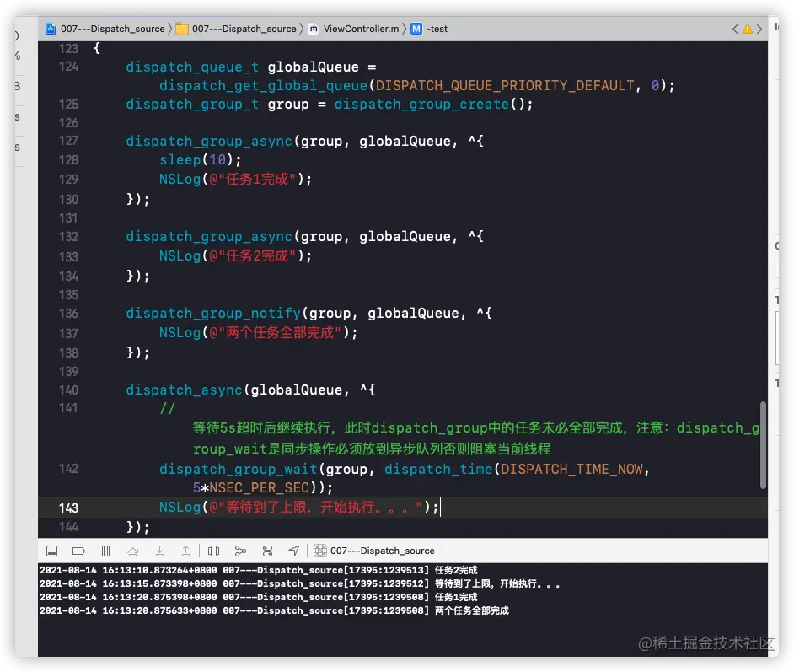Select the 007---Dispatch_source process in debug bar
This screenshot has width=794, height=672.
point(383,551)
